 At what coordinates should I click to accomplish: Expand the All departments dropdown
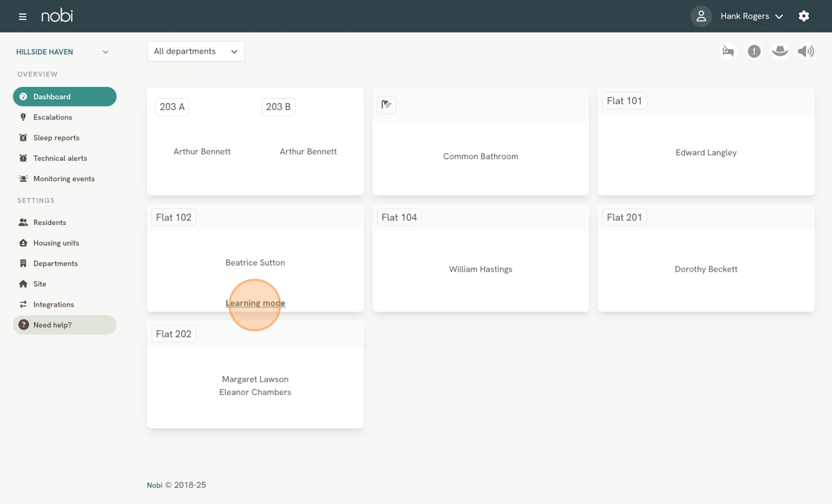coord(195,51)
